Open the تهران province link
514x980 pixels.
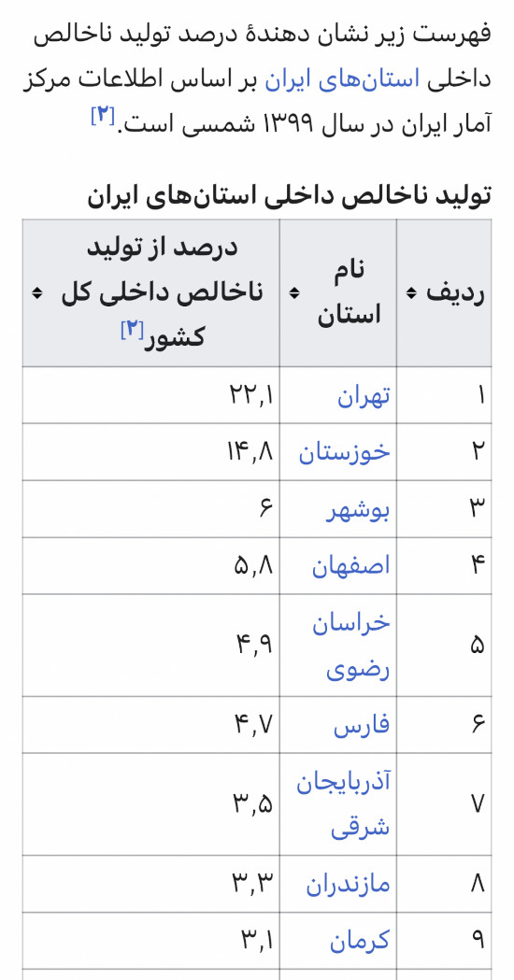(364, 396)
